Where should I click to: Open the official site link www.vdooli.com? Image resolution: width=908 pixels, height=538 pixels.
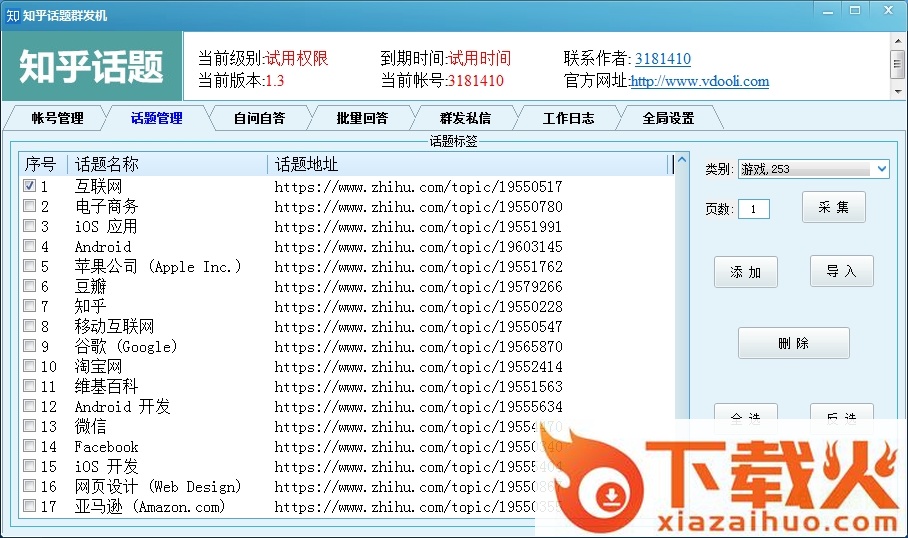click(x=700, y=81)
